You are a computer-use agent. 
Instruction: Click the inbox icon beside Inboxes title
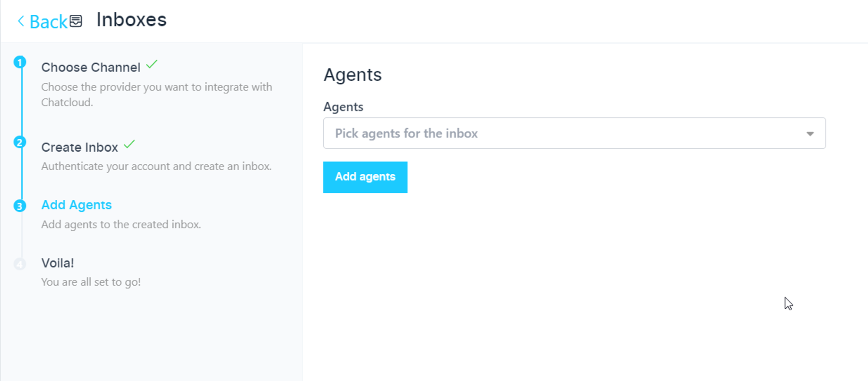click(76, 21)
